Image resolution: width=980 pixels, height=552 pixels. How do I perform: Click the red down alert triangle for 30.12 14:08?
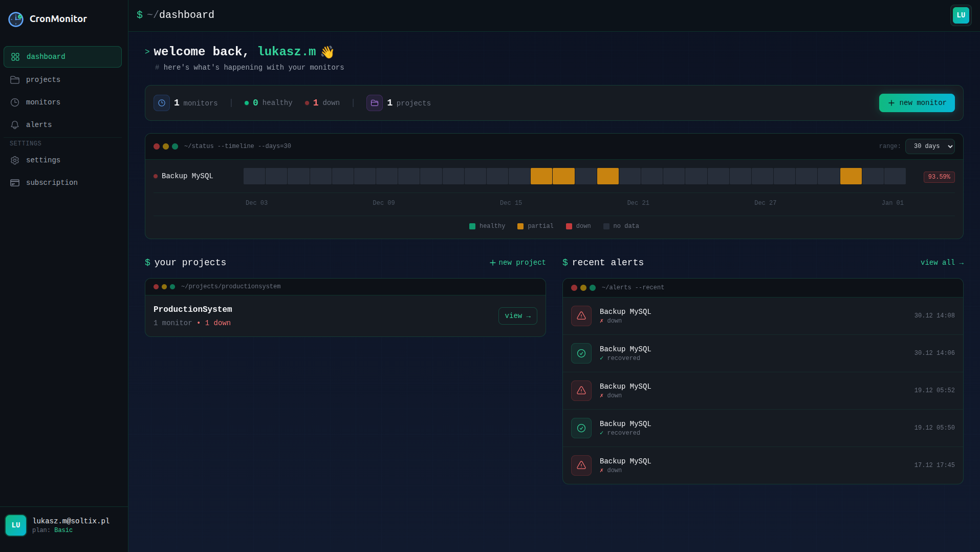click(x=581, y=315)
